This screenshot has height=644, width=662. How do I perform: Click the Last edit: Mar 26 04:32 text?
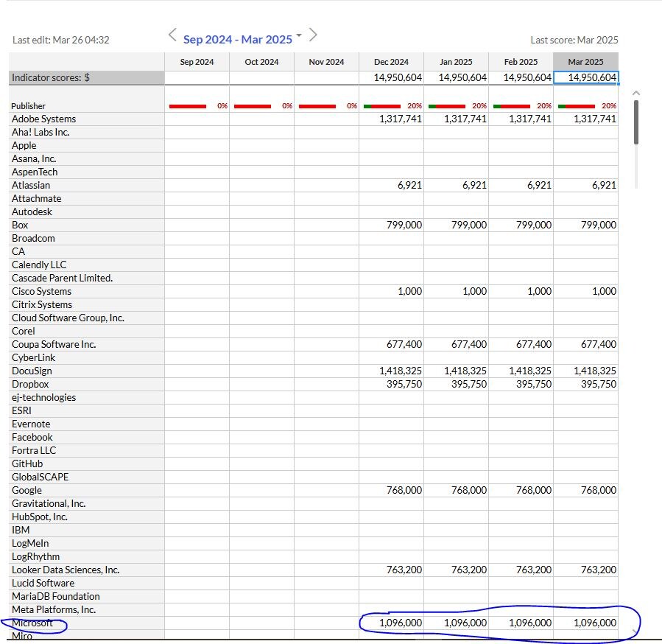pyautogui.click(x=61, y=40)
